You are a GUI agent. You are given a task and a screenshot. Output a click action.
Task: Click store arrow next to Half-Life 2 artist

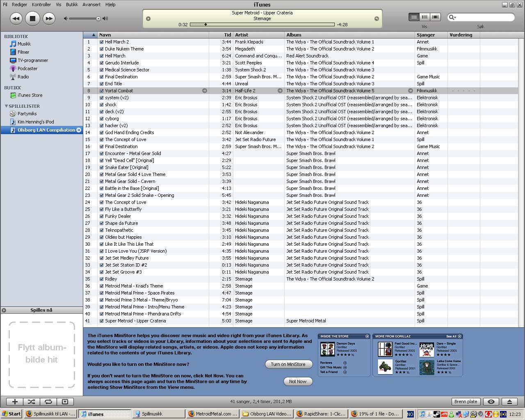click(280, 91)
